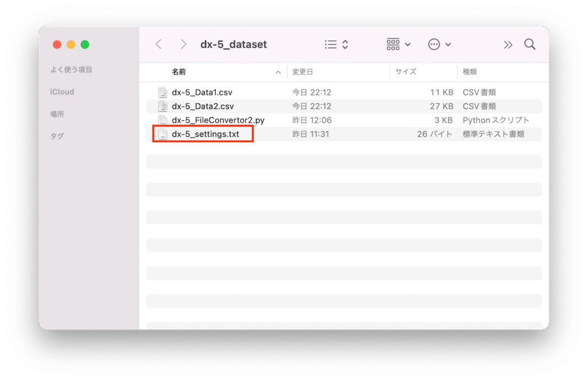Viewport: 588px width, 381px height.
Task: Open the ellipsis action menu
Action: coord(439,44)
